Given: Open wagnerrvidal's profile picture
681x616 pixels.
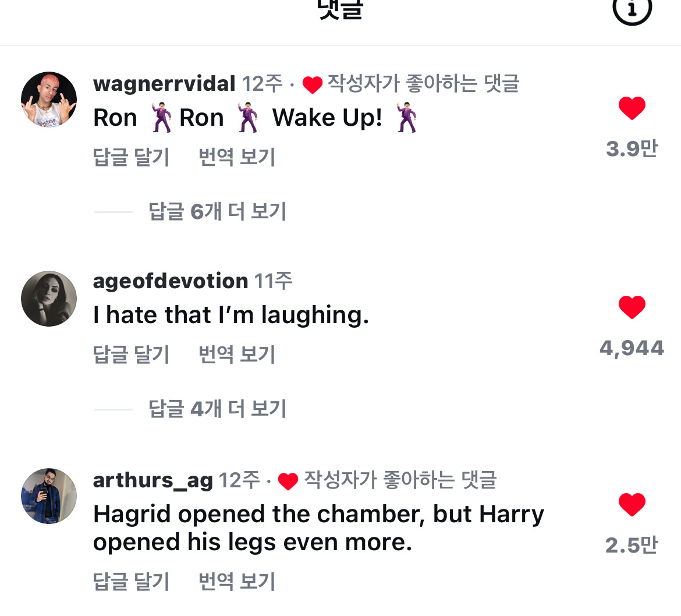Looking at the screenshot, I should [49, 100].
